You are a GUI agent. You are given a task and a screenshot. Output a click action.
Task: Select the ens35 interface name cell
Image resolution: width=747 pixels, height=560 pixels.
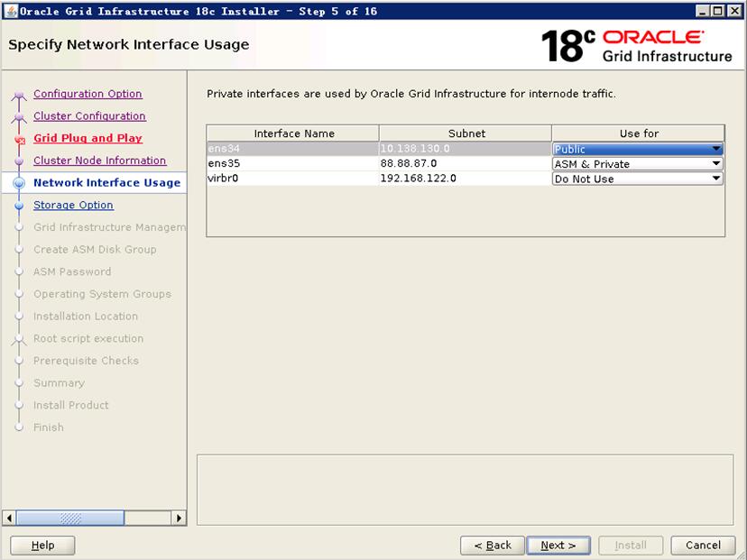click(x=293, y=163)
